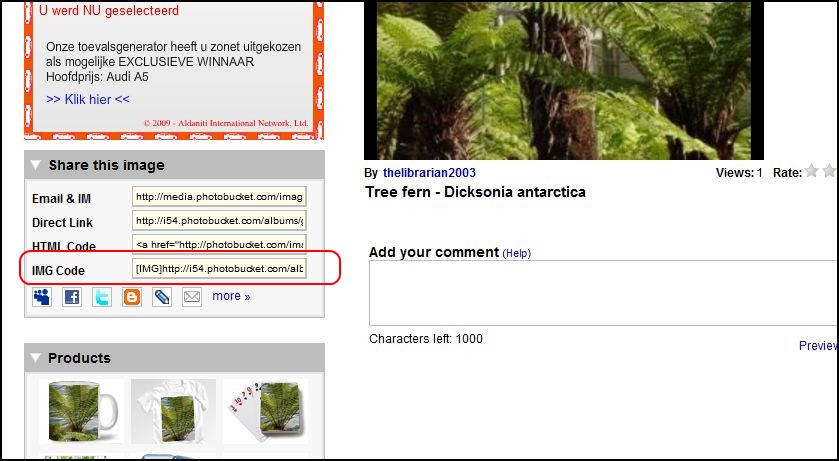Collapse the Products panel
This screenshot has height=461, width=839.
point(36,358)
